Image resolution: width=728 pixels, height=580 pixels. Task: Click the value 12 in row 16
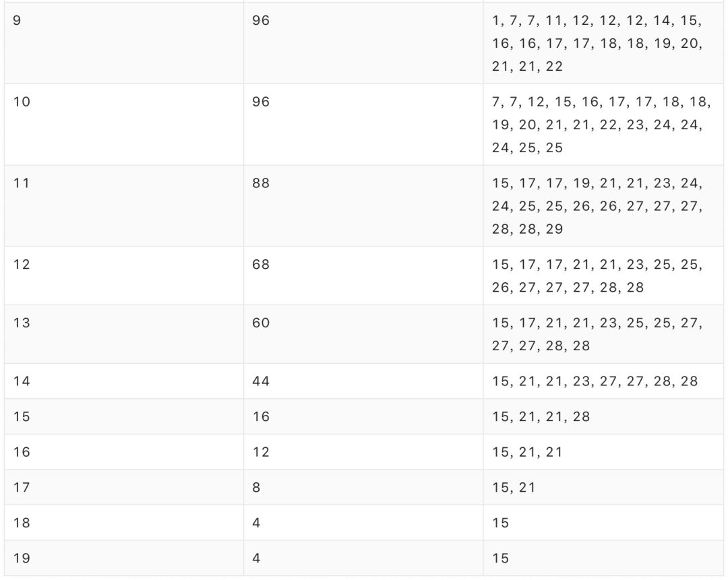(260, 452)
